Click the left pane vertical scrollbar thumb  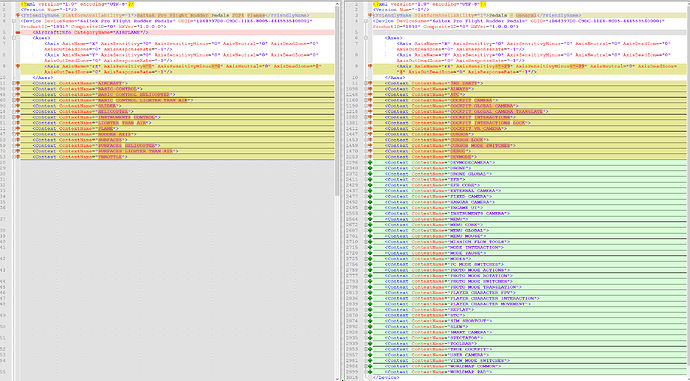[337, 101]
